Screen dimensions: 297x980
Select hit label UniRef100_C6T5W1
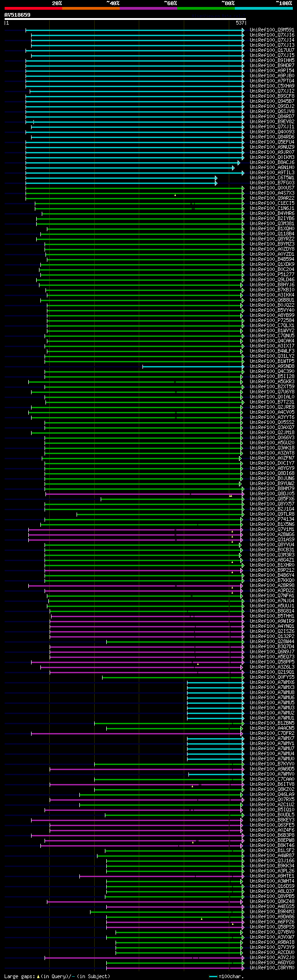point(272,177)
